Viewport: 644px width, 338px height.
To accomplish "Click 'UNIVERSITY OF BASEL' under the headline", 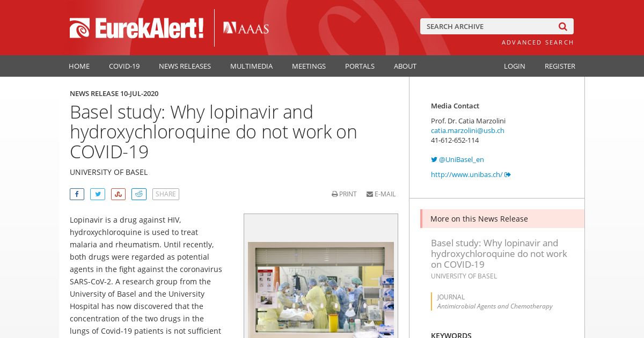I will coord(108,172).
